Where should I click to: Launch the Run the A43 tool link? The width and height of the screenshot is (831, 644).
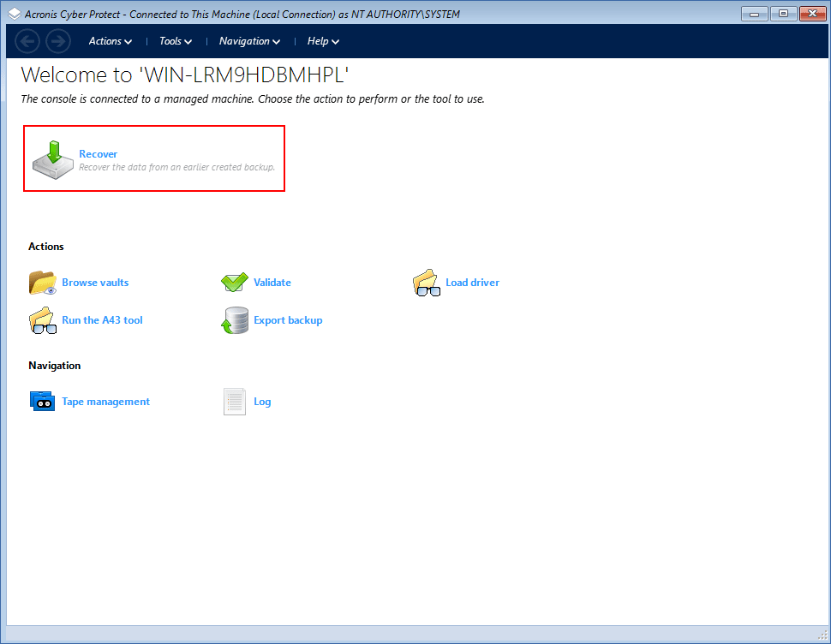click(102, 320)
